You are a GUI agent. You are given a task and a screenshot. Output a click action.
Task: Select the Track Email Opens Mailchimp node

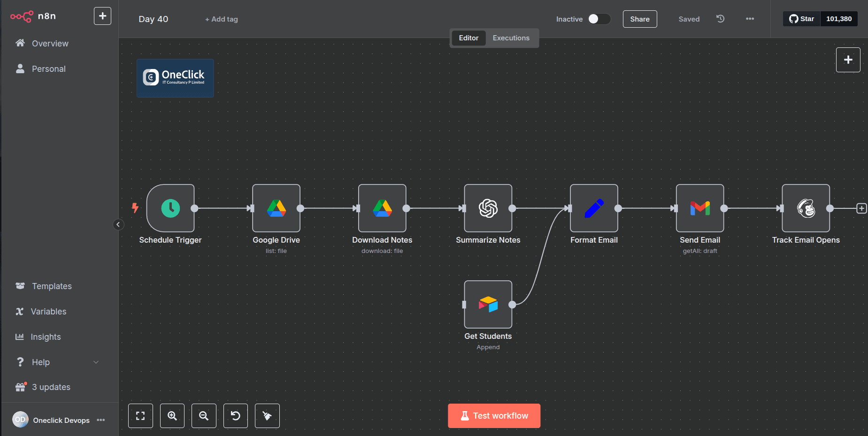click(806, 208)
